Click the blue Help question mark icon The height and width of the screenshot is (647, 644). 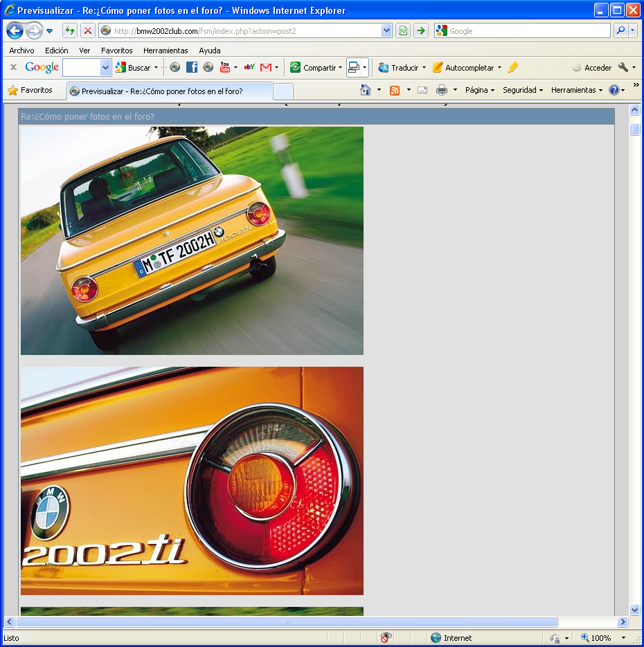[x=614, y=90]
